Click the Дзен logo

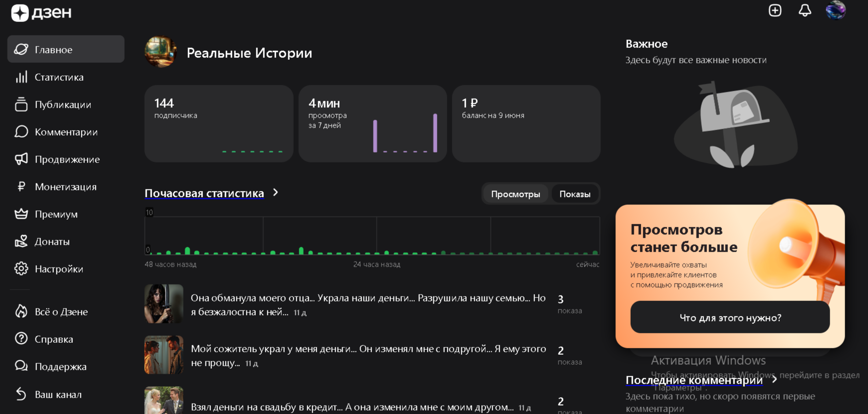(41, 13)
